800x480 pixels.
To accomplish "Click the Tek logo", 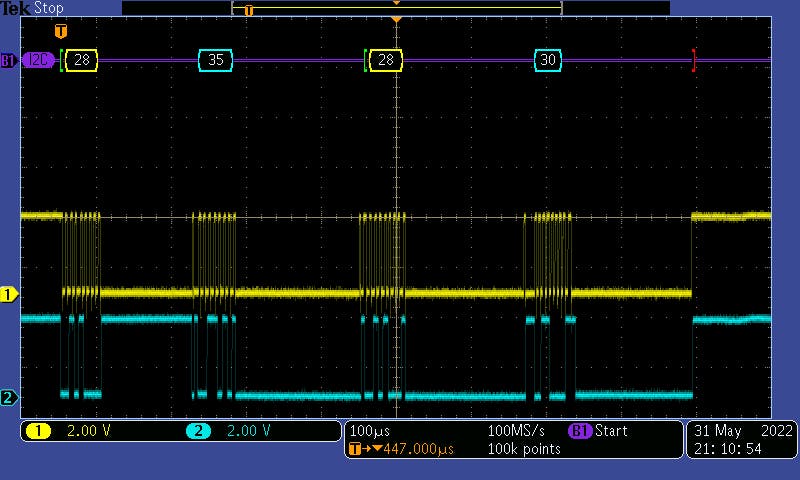I will 16,8.
